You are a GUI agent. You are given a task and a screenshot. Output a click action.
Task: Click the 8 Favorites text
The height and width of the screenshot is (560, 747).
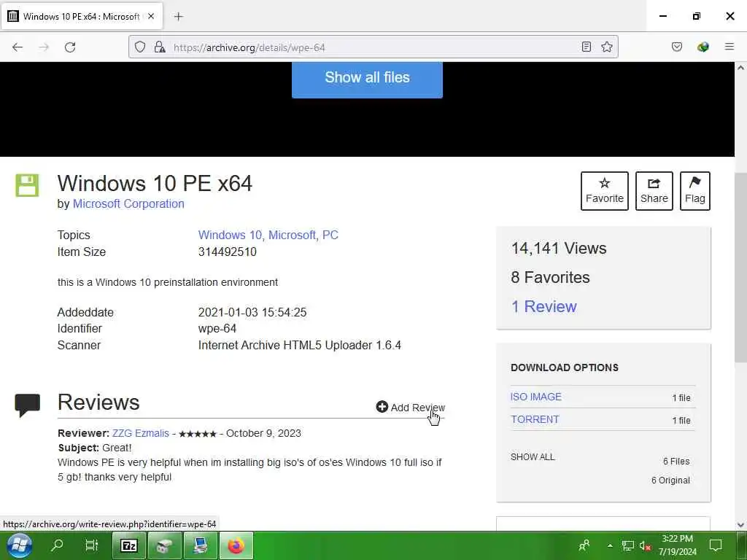(x=550, y=278)
